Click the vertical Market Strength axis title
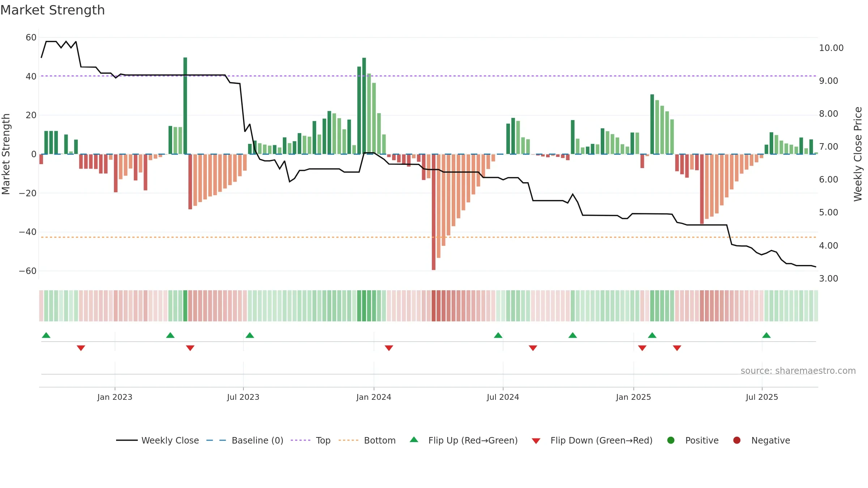 click(6, 154)
